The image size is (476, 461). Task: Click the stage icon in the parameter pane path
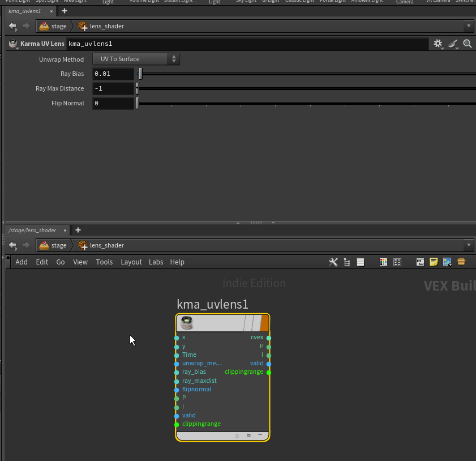[x=44, y=26]
